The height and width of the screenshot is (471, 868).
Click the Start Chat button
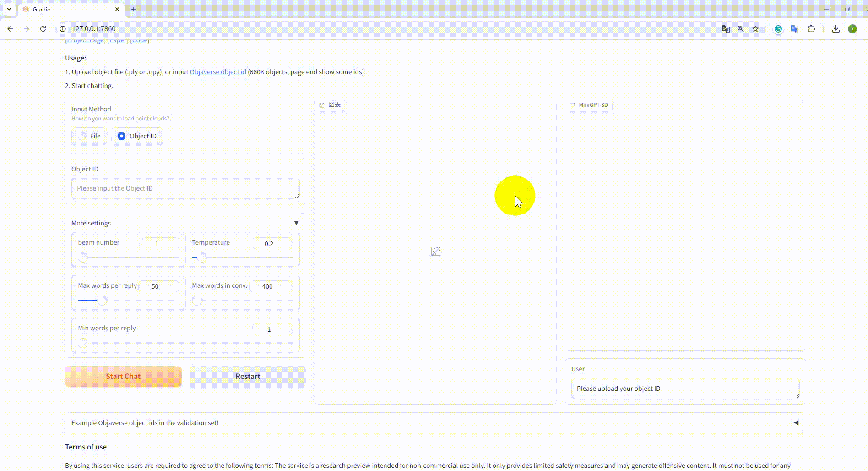coord(123,376)
